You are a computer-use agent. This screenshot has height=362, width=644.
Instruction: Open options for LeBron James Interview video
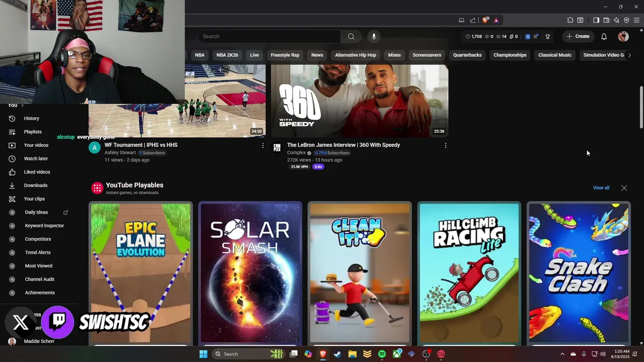pyautogui.click(x=445, y=145)
